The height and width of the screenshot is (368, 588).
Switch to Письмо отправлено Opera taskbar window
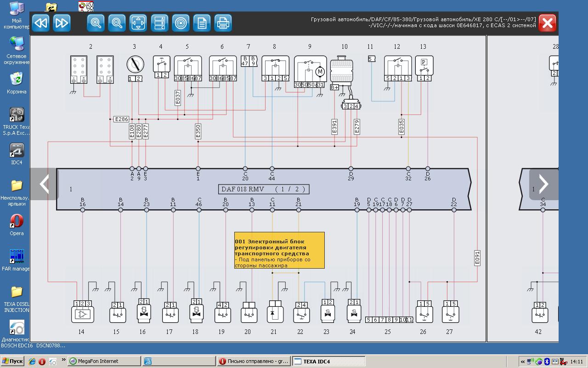point(254,361)
